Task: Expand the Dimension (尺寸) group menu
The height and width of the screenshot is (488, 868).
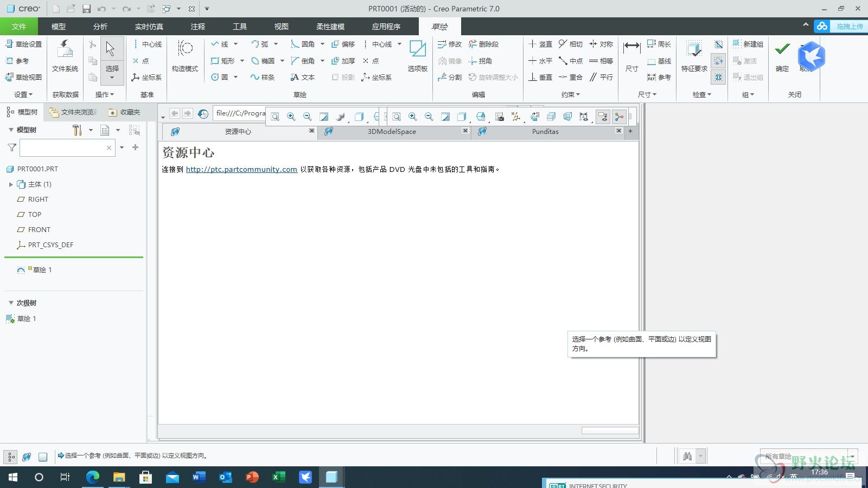Action: pyautogui.click(x=647, y=94)
